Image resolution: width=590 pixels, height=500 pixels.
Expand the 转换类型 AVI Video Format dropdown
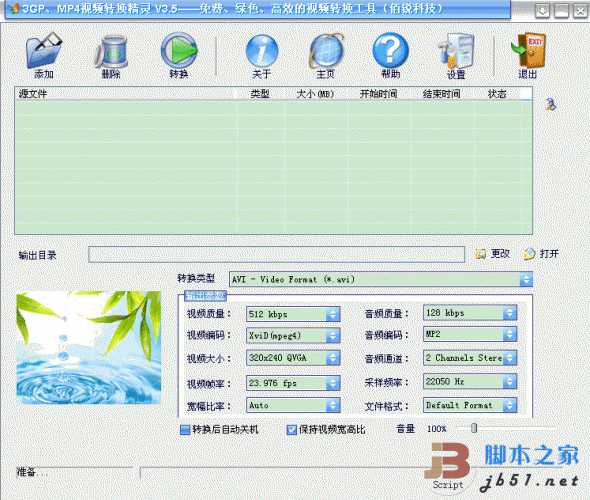[x=526, y=280]
